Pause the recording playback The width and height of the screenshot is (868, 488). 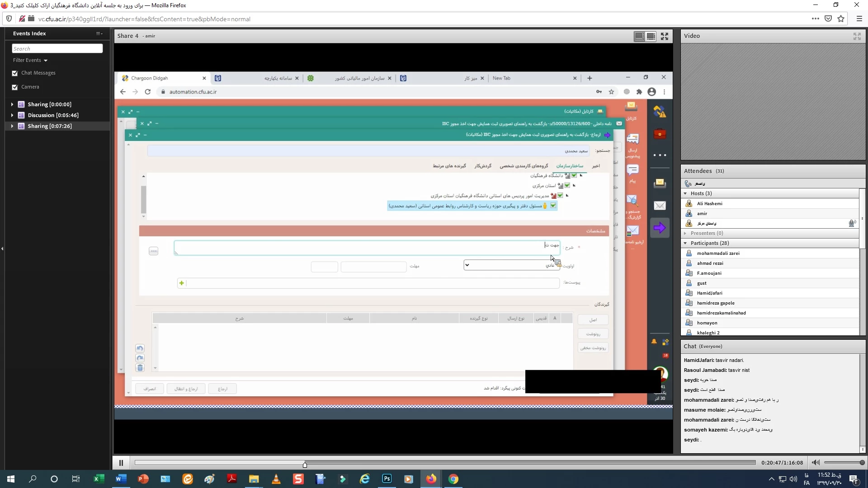121,463
